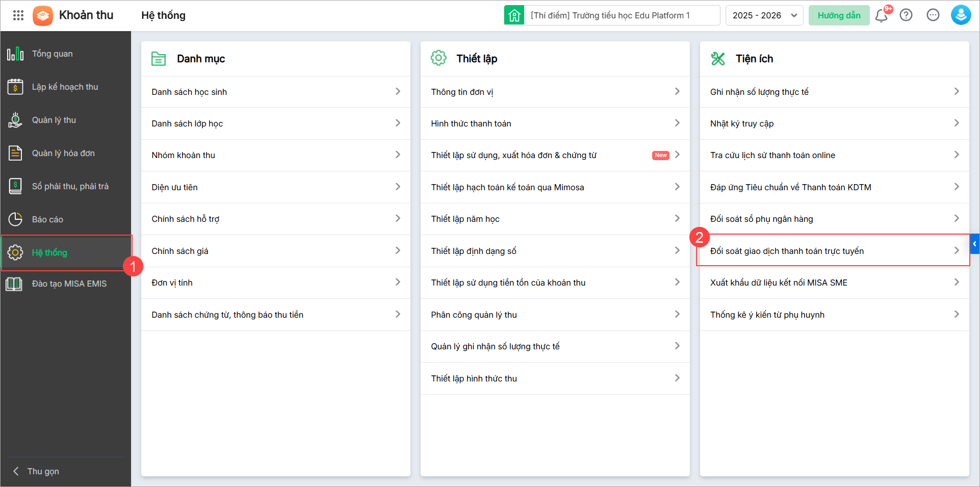The image size is (980, 487).
Task: Open Đối soát giao dịch thanh toán trực tuyến
Action: (834, 251)
